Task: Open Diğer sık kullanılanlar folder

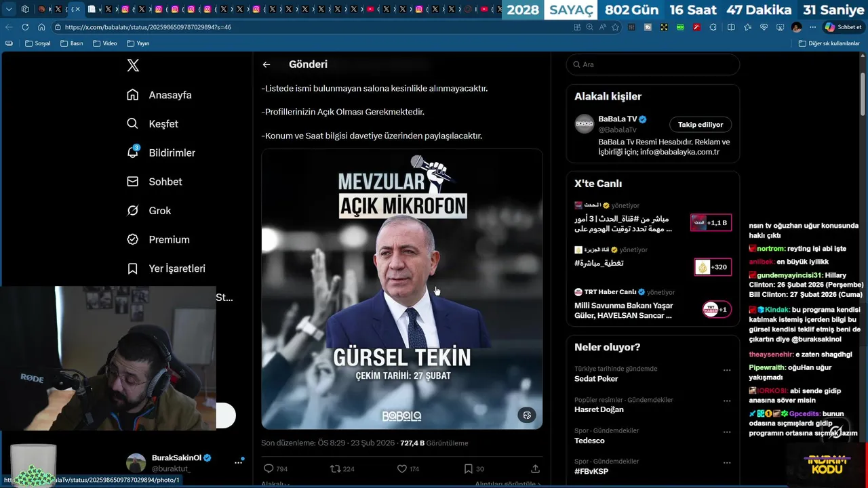Action: tap(829, 43)
